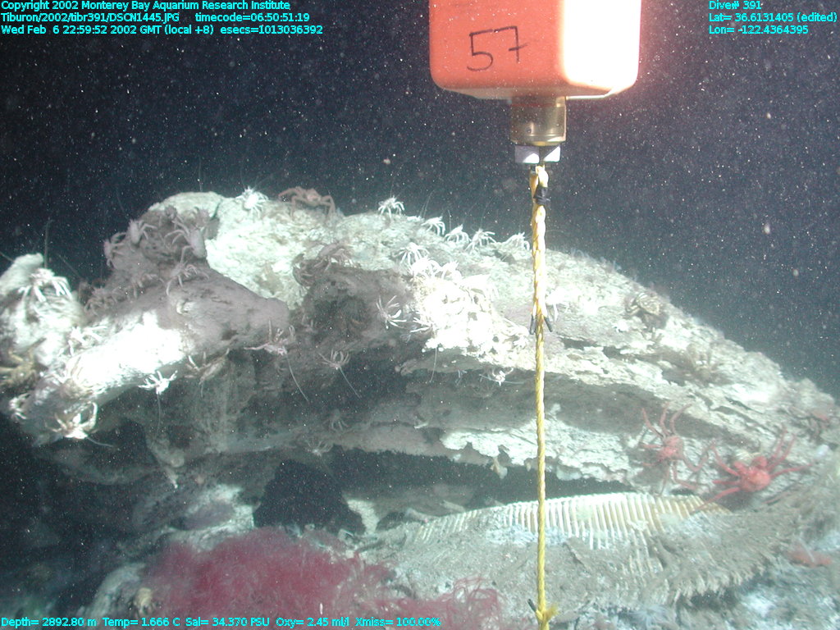Click the Monterey Bay Aquarium copyright line

146,6
